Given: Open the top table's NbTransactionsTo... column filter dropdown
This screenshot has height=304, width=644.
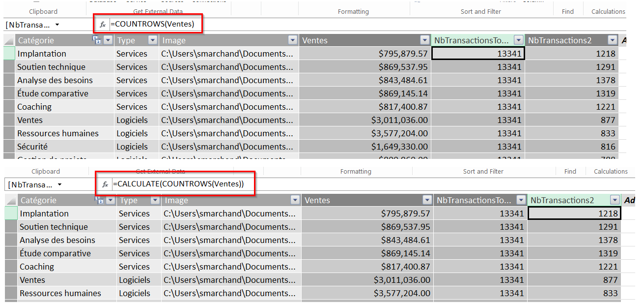Looking at the screenshot, I should pos(518,41).
